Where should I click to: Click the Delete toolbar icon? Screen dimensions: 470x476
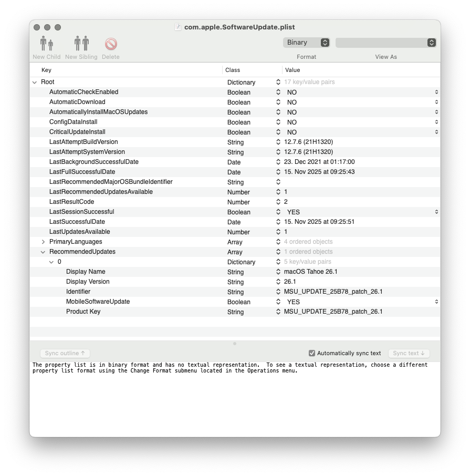(111, 44)
